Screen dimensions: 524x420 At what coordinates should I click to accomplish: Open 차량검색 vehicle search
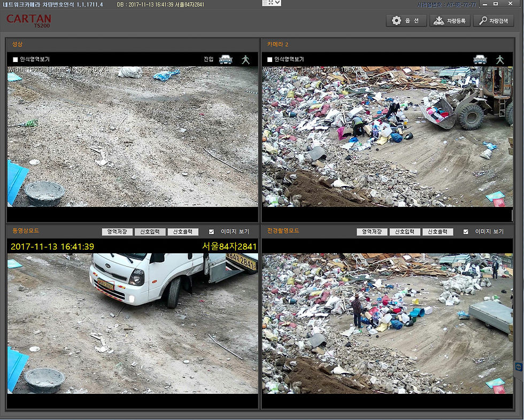493,21
